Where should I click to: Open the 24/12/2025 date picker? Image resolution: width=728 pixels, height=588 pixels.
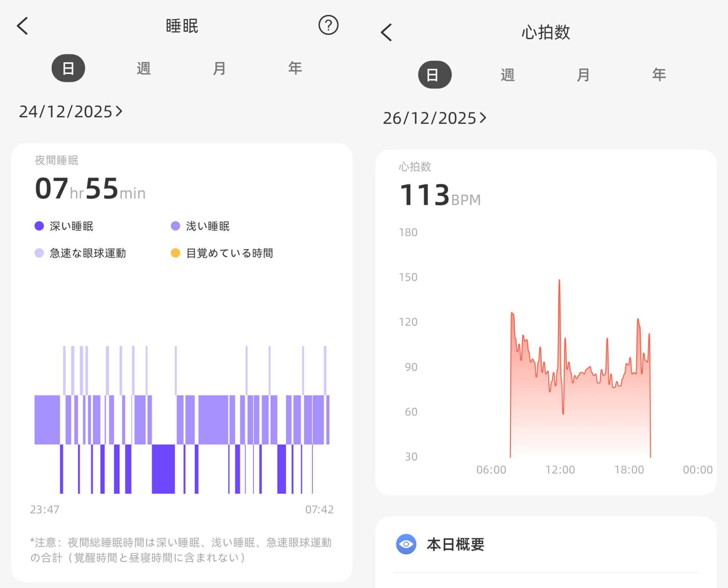(71, 111)
